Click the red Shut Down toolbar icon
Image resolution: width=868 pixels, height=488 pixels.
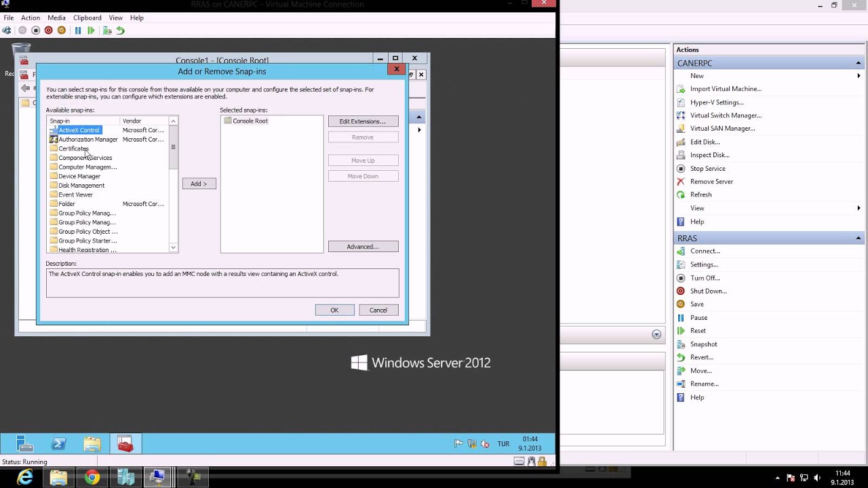coord(48,30)
